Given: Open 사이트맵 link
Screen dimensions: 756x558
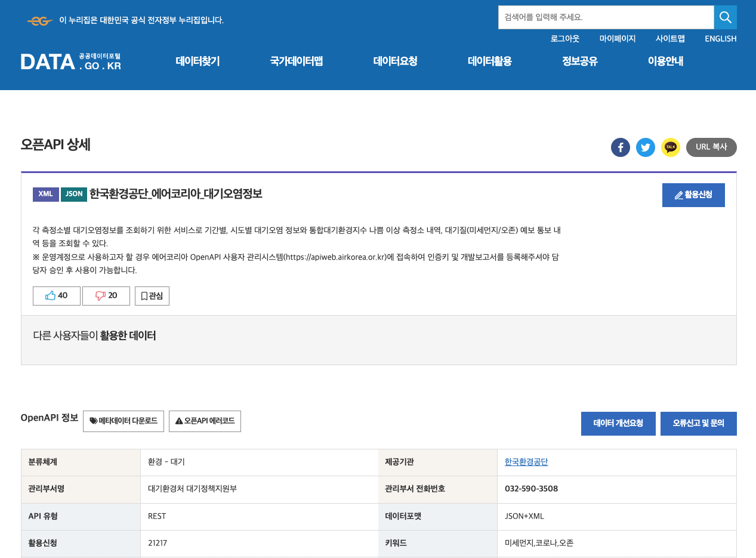Looking at the screenshot, I should (x=670, y=39).
